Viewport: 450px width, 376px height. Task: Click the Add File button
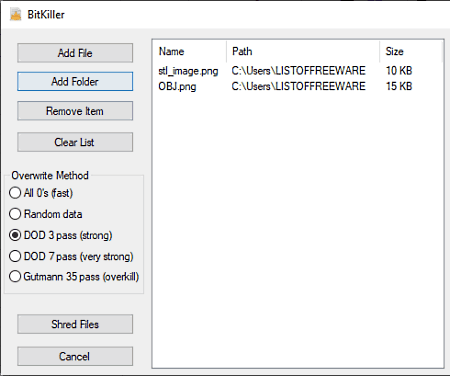(75, 53)
